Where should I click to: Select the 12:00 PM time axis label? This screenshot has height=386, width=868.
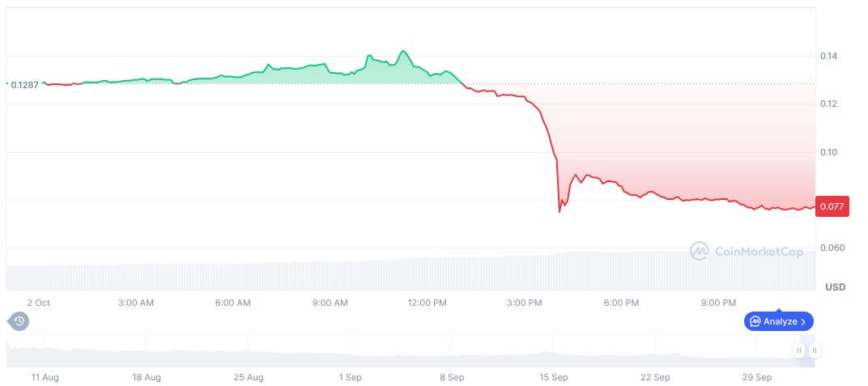427,303
